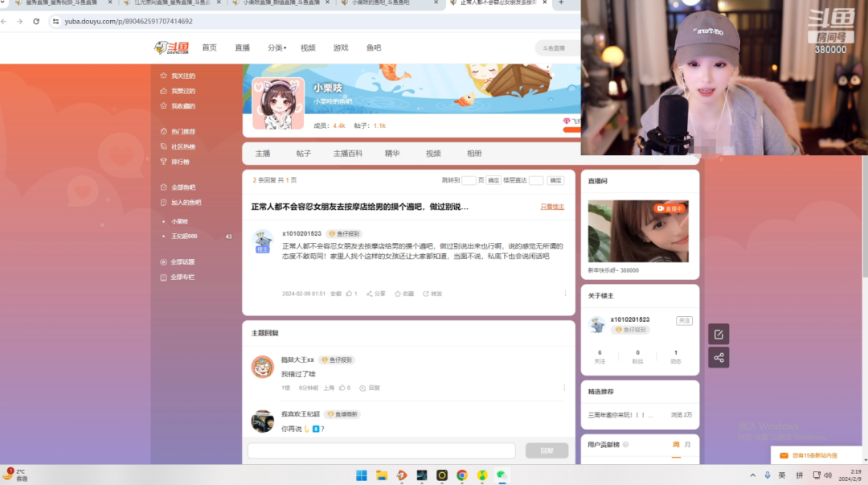
Task: Open recommended post 三周年邀你来玩
Action: coord(620,414)
